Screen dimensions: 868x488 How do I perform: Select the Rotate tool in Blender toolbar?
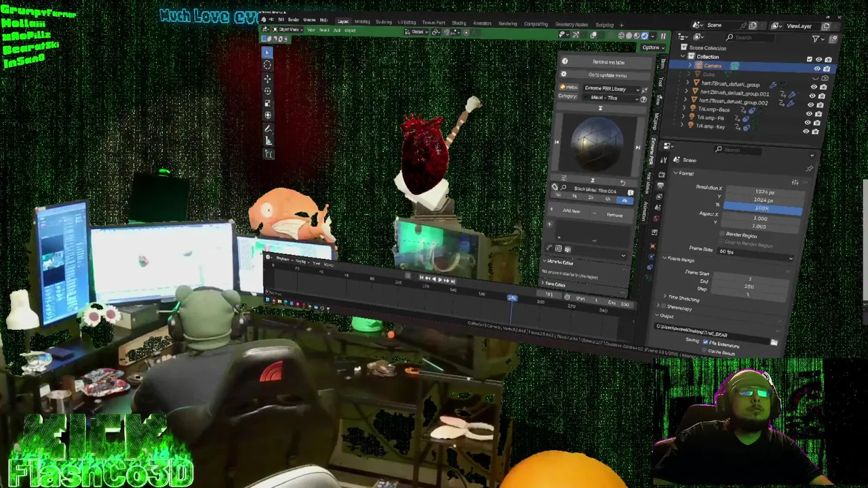(267, 91)
